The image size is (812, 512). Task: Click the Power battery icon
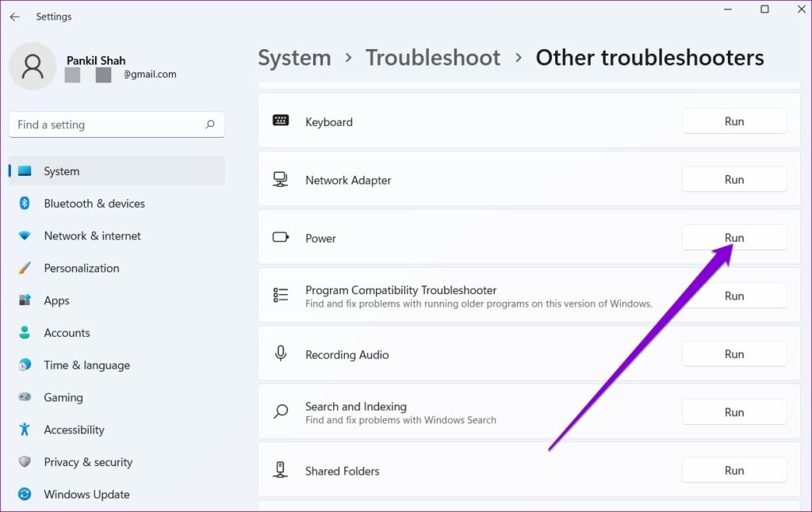(281, 238)
